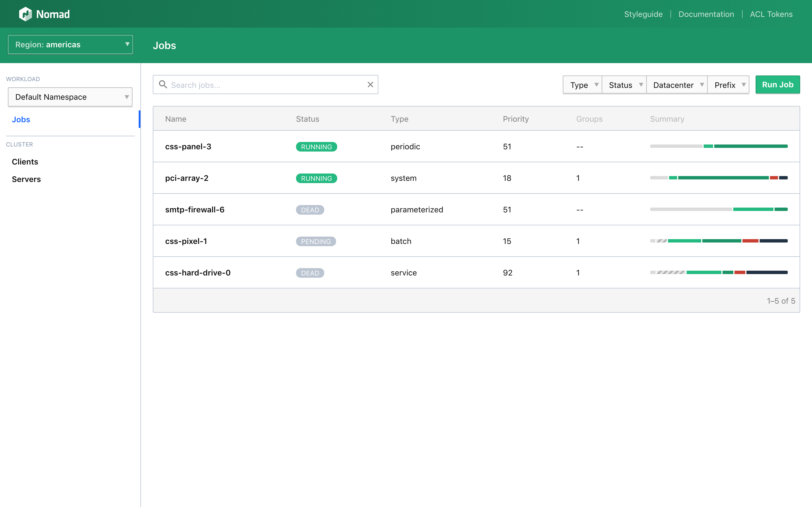Image resolution: width=812 pixels, height=507 pixels.
Task: Click the DEAD badge for smtp-firewall-6
Action: coord(310,210)
